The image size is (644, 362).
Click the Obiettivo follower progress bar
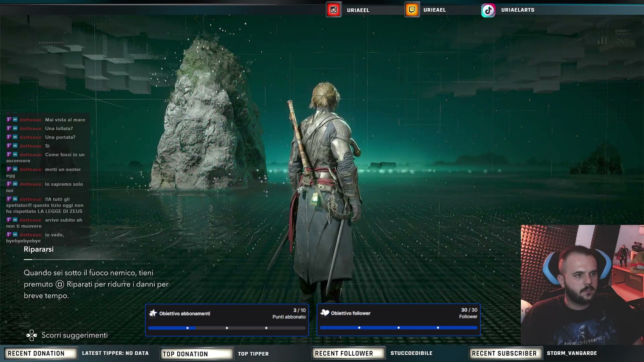(x=398, y=327)
